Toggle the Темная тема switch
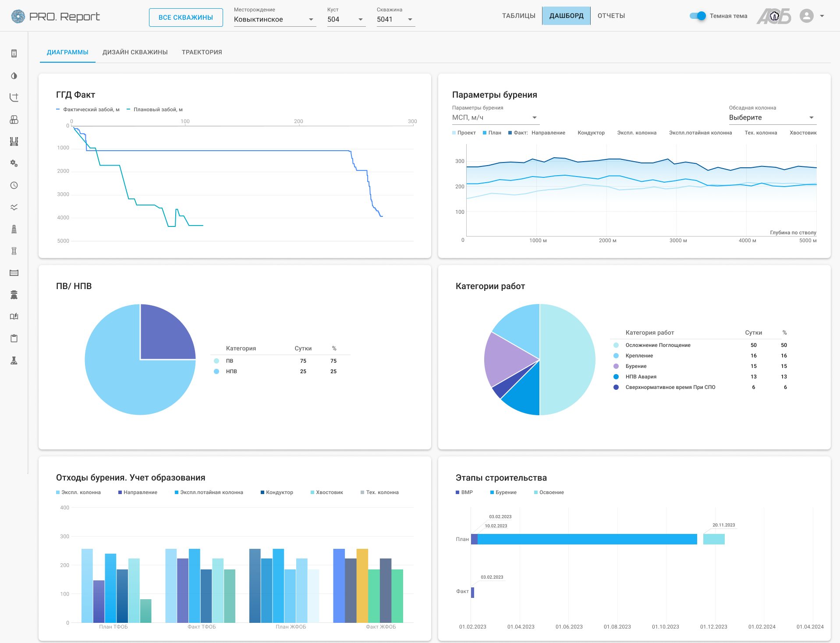 click(x=698, y=16)
